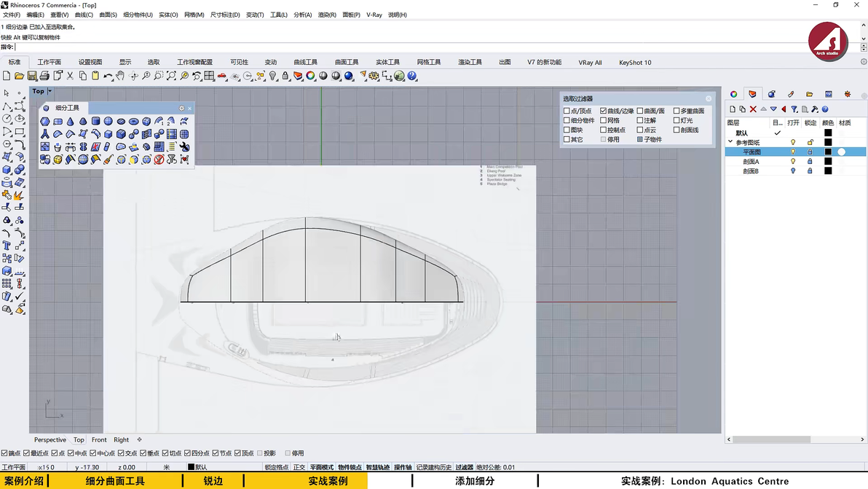This screenshot has height=489, width=868.
Task: Uncheck the 曲线/边缘 selection filter
Action: pos(604,111)
